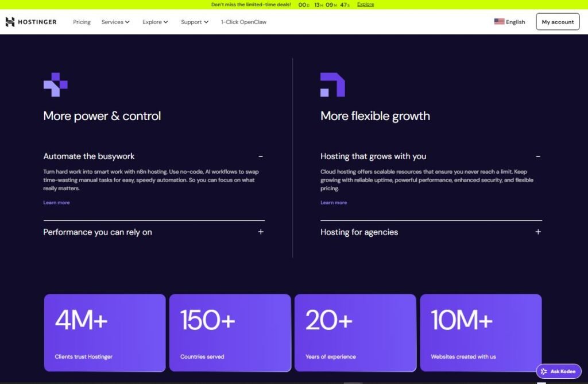Screen dimensions: 588x384
Task: Click the US flag language icon
Action: tap(499, 22)
